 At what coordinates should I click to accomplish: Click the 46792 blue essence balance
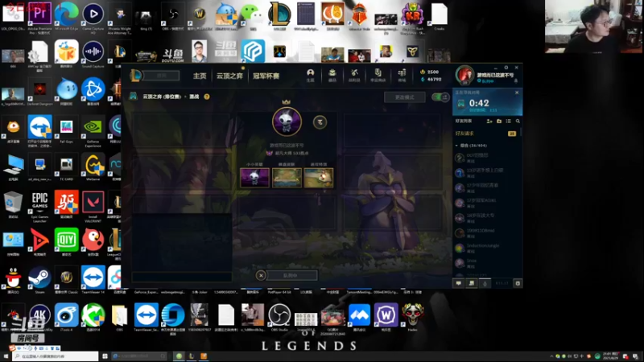[x=431, y=79]
